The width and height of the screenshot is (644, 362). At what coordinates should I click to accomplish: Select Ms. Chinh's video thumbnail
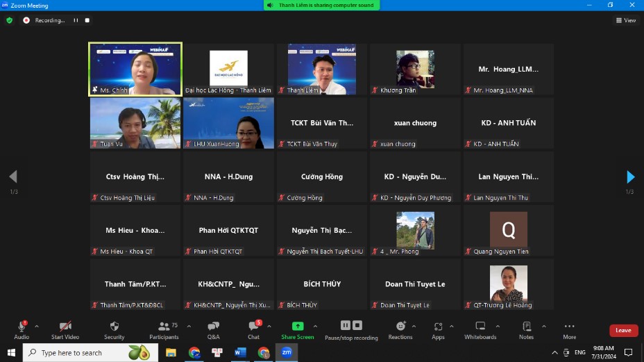point(135,68)
